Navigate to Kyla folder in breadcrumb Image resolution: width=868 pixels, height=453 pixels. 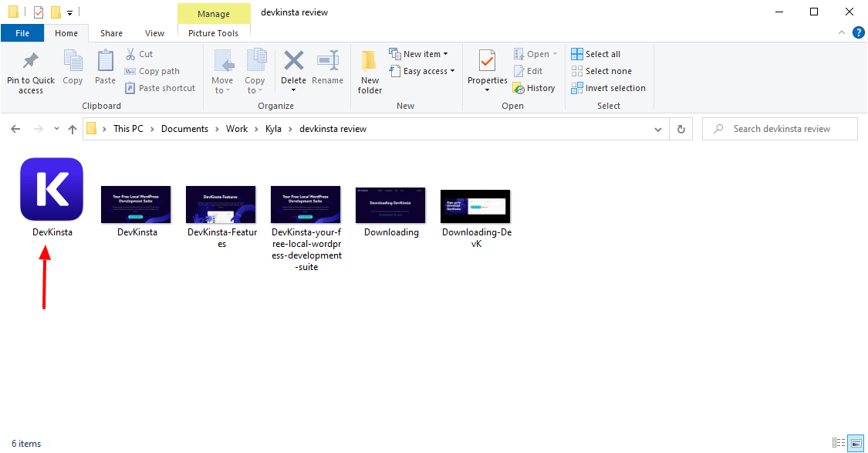pyautogui.click(x=273, y=128)
